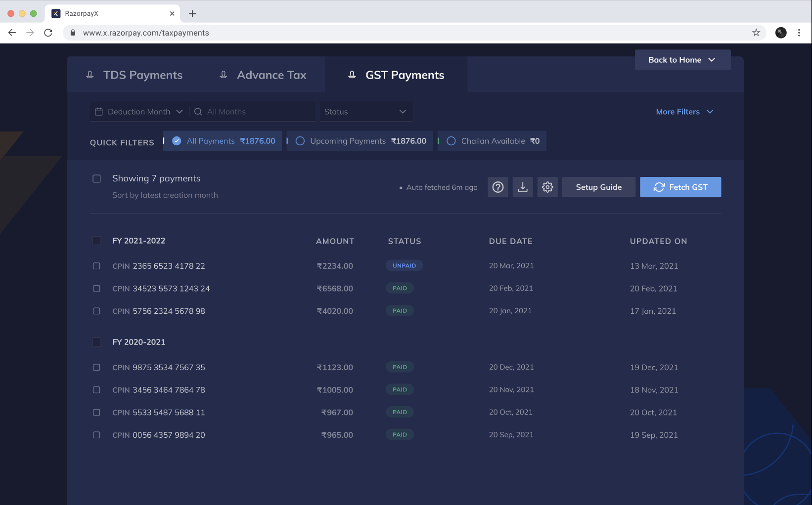Click the amount ₹967.00

337,413
